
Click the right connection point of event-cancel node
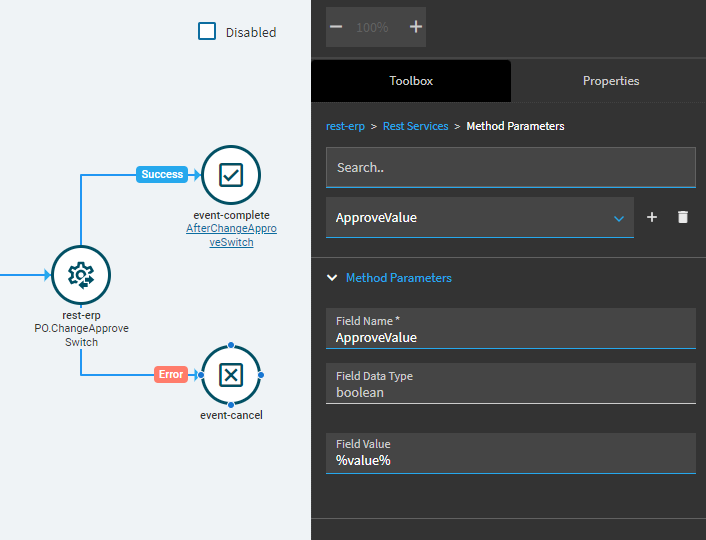point(261,375)
